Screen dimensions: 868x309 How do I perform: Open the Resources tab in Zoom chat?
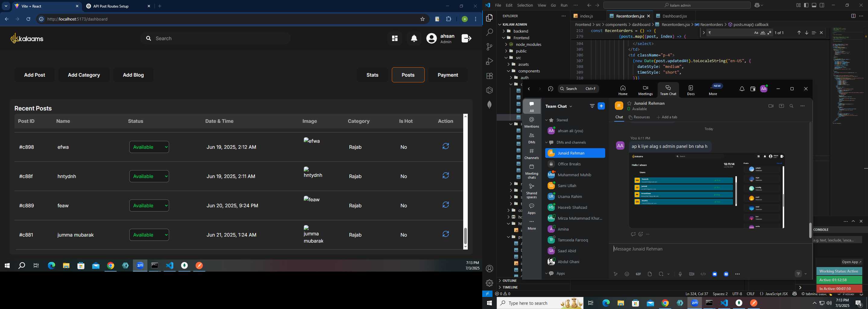tap(639, 117)
